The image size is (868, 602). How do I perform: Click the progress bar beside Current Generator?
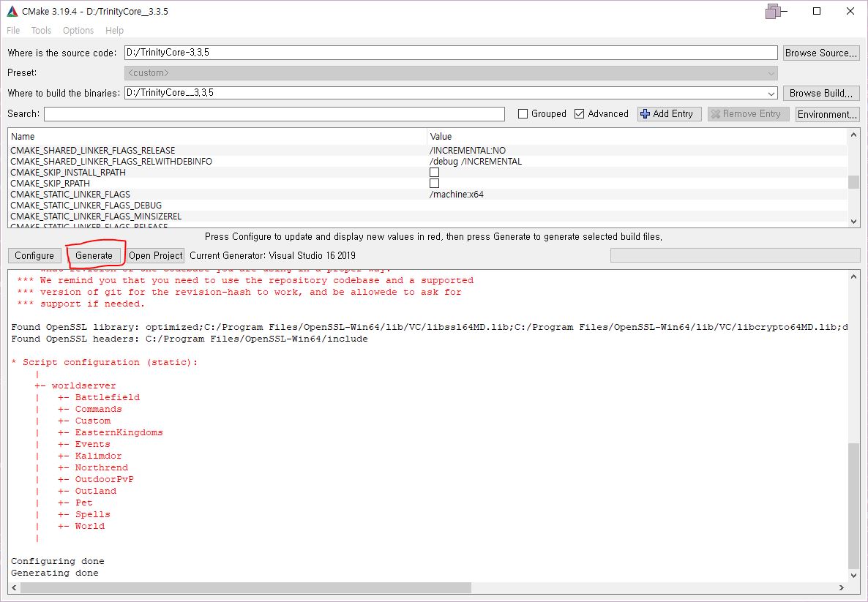click(735, 255)
